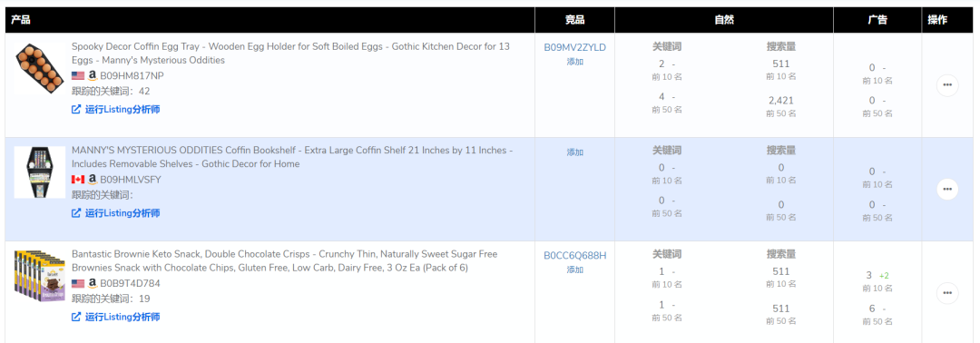Screen dimensions: 980x343
Task: Click 添加 under competitor B0CC6Q688H
Action: 575,269
